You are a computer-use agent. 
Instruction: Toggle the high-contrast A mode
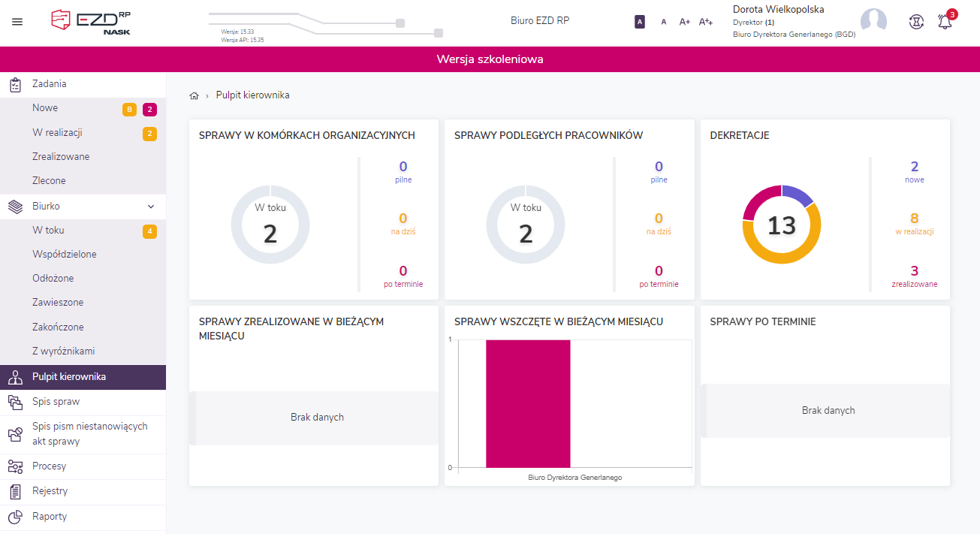tap(640, 22)
